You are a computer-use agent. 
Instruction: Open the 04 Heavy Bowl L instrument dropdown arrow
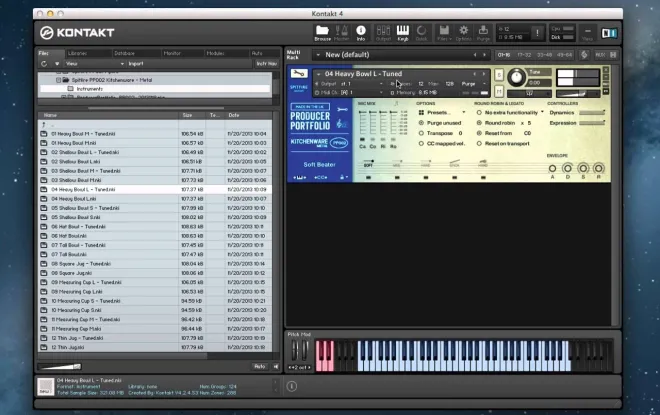click(x=319, y=74)
